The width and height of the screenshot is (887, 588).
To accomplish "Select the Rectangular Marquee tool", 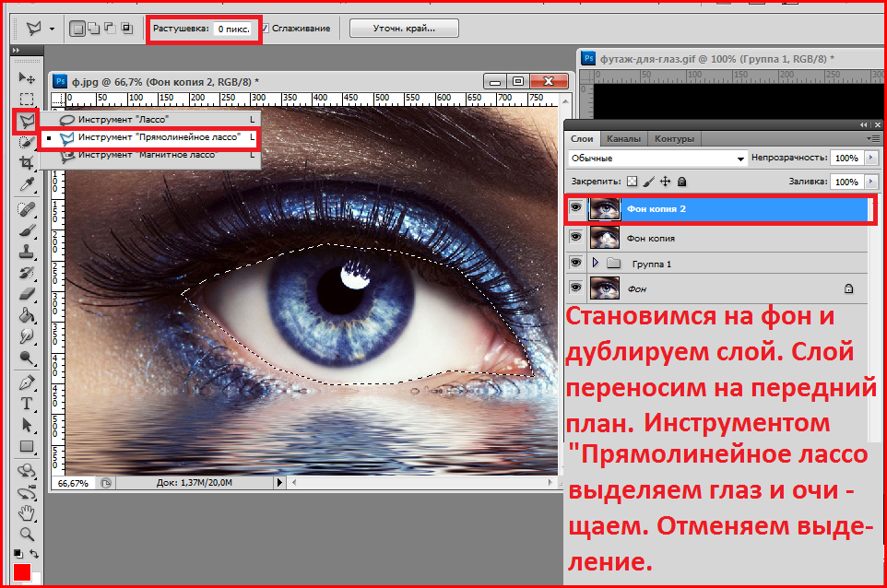I will click(27, 99).
